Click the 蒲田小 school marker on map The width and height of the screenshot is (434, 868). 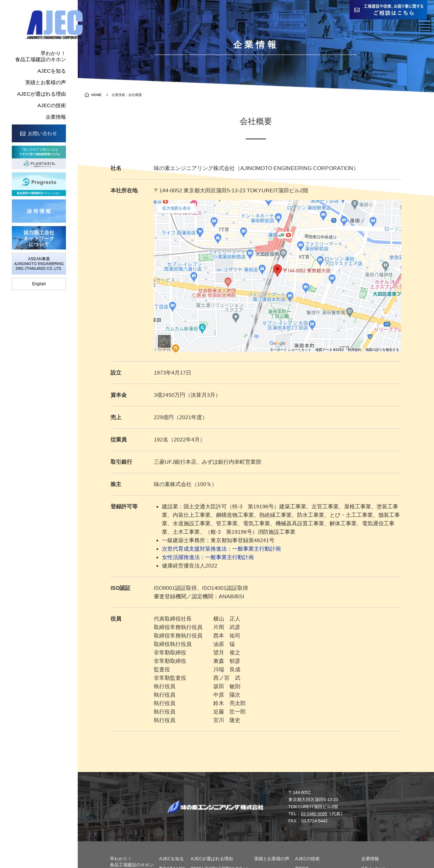coord(355,204)
